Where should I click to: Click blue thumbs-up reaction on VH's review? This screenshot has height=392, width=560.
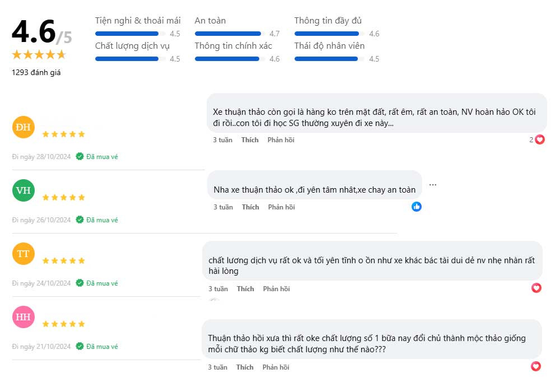pyautogui.click(x=417, y=207)
